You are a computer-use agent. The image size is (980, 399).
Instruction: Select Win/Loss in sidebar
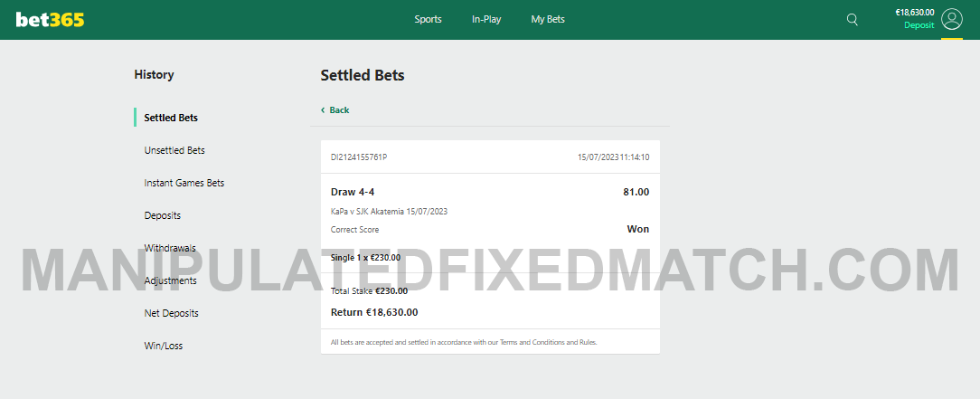coord(164,346)
